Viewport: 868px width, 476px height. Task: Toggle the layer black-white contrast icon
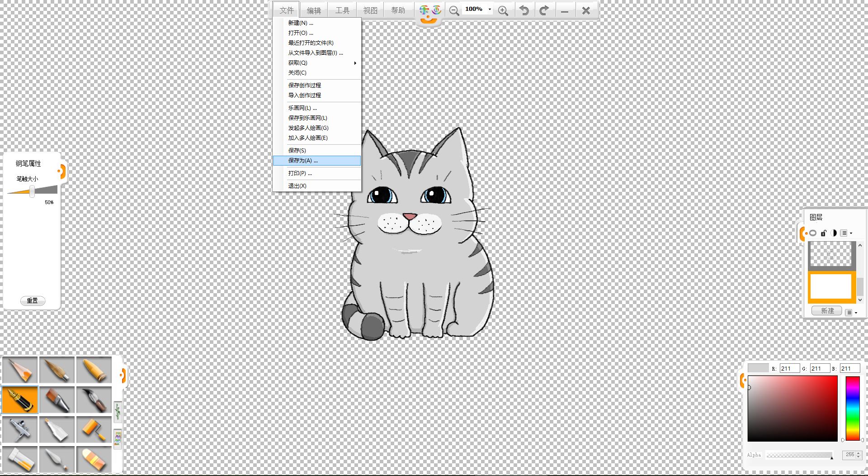(x=834, y=233)
